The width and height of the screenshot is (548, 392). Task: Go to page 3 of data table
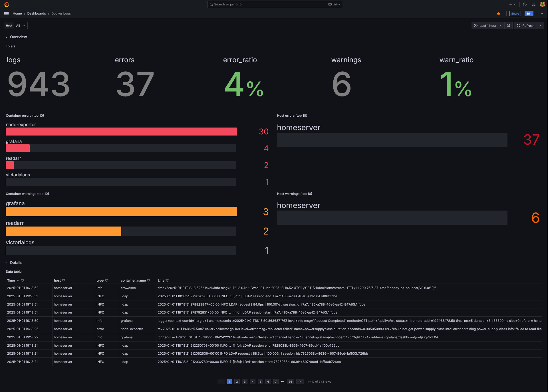coord(245,381)
